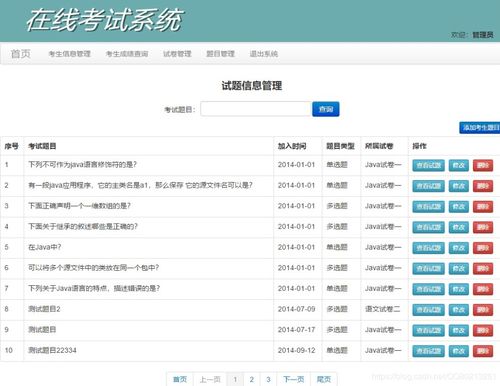500x386 pixels.
Task: Open the 首页 navigation item
Action: pyautogui.click(x=21, y=54)
